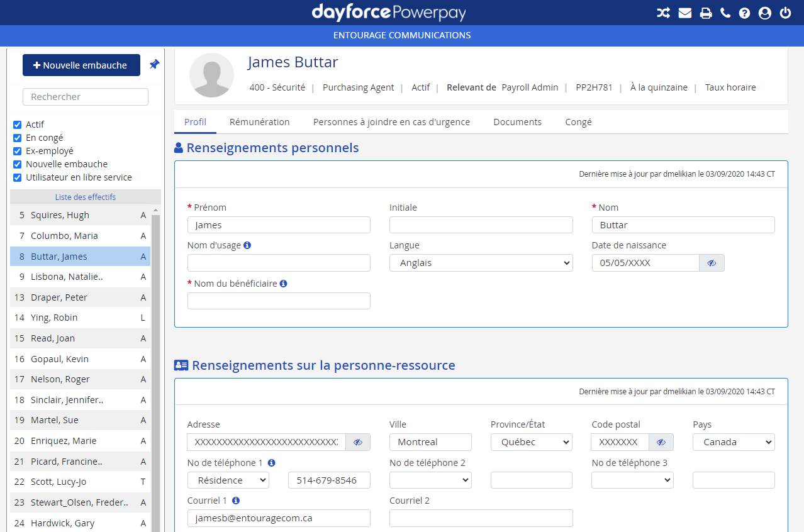Uncheck the Actif filter checkbox
Image resolution: width=804 pixels, height=532 pixels.
(x=18, y=125)
